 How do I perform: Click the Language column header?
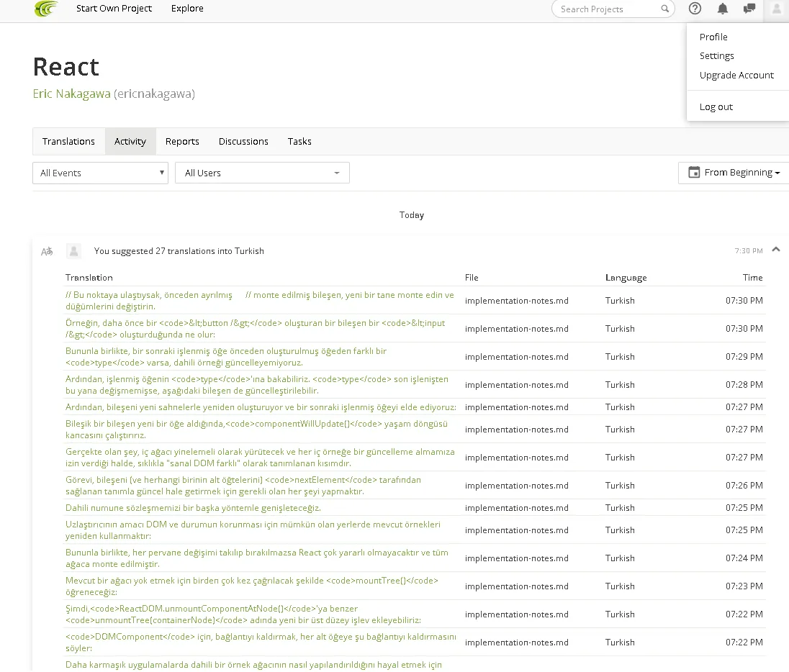(626, 278)
